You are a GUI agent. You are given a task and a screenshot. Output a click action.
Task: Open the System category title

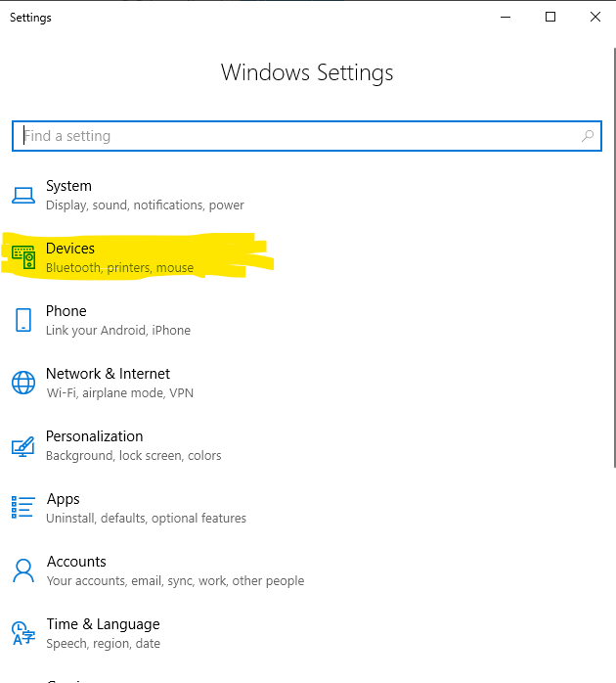pyautogui.click(x=68, y=186)
